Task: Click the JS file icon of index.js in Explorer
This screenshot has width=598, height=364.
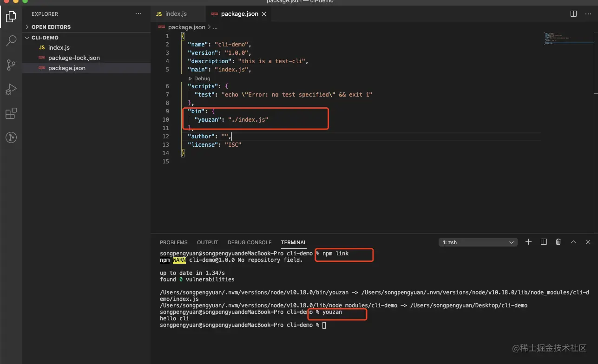Action: (42, 48)
